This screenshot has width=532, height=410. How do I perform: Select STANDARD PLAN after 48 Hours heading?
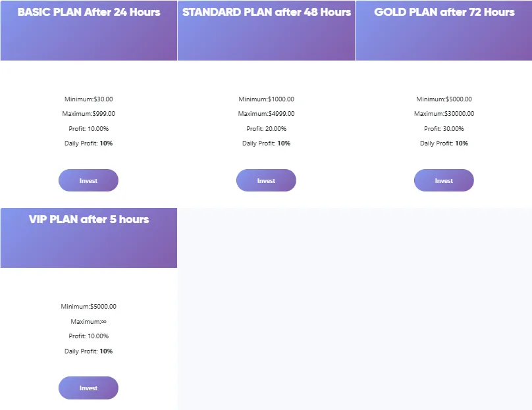266,12
